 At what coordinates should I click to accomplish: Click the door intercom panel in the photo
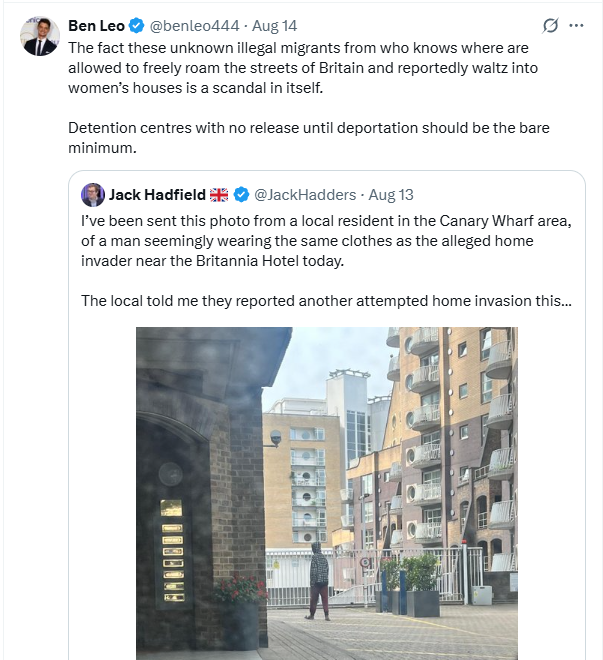[171, 548]
